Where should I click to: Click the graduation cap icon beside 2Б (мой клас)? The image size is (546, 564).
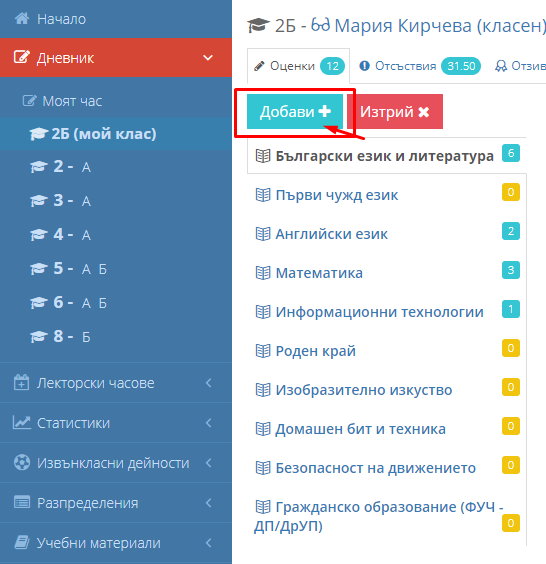tap(38, 134)
